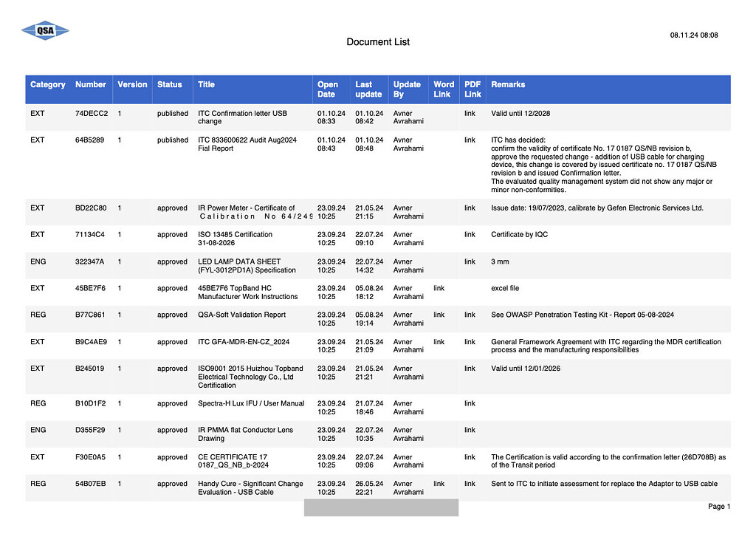This screenshot has width=756, height=534.
Task: Open the PDF link for ITC GFA-MDR-EN-CZ_2024 agreement
Action: [470, 341]
